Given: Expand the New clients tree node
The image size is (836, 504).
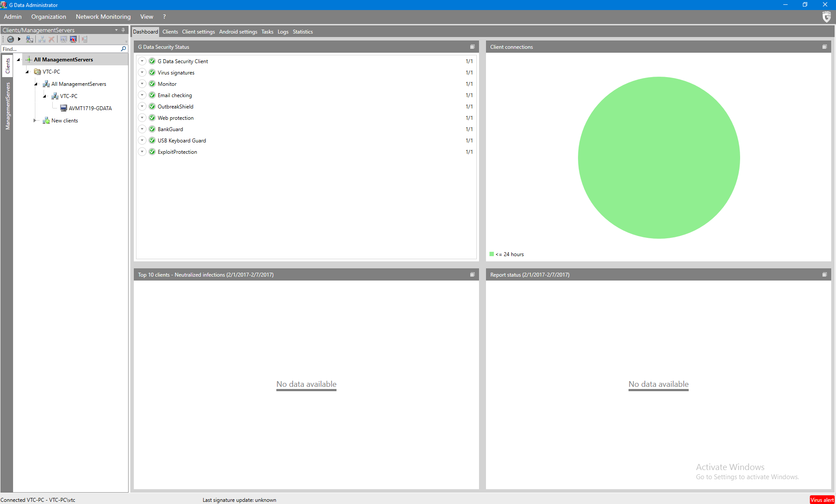Looking at the screenshot, I should pos(35,121).
